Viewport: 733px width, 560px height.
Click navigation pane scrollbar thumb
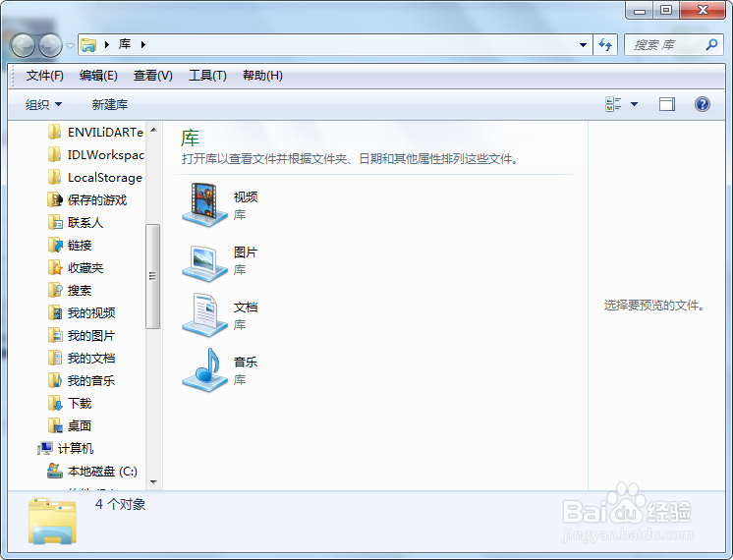click(153, 276)
